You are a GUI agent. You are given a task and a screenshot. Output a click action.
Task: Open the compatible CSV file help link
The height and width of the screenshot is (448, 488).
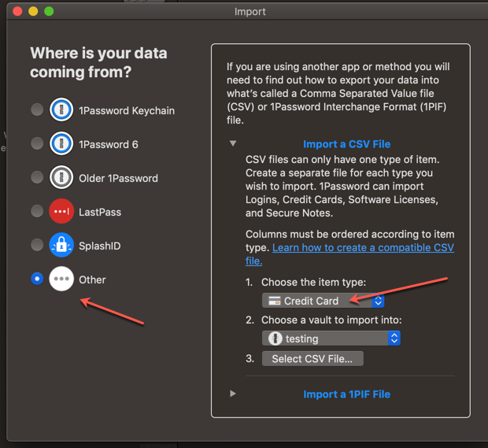point(349,254)
